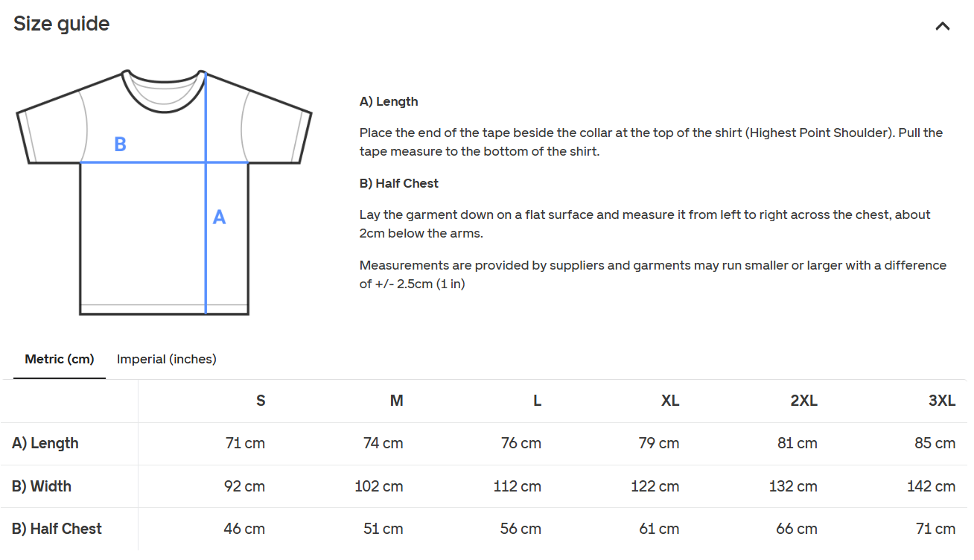Viewport: 974px width, 560px height.
Task: Select the S size column header
Action: (x=261, y=401)
